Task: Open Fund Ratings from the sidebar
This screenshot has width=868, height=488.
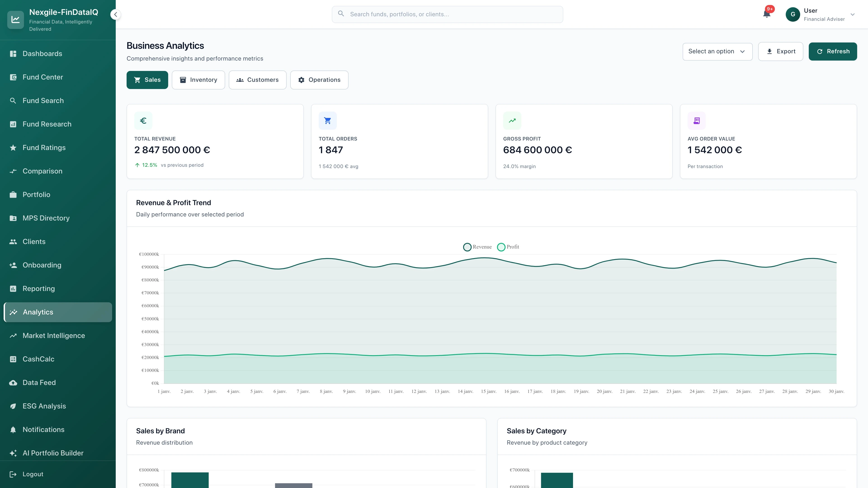Action: pyautogui.click(x=44, y=148)
